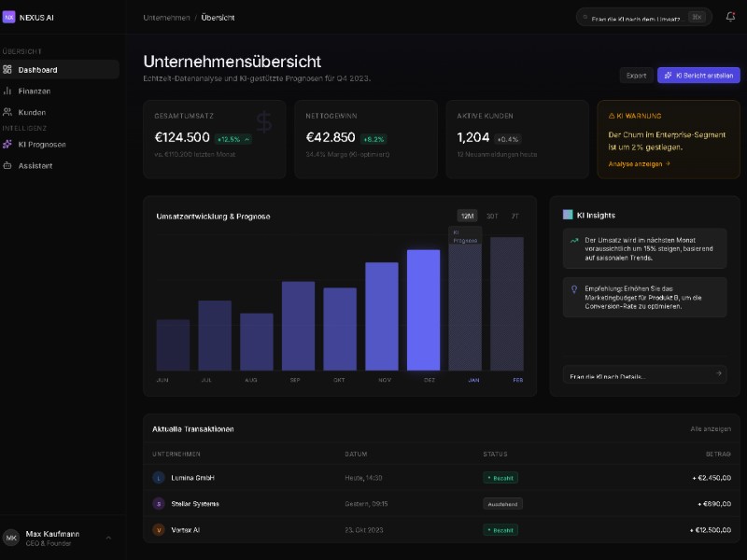This screenshot has width=747, height=560.
Task: Click the Max Kaufmann MK avatar
Action: pyautogui.click(x=11, y=538)
